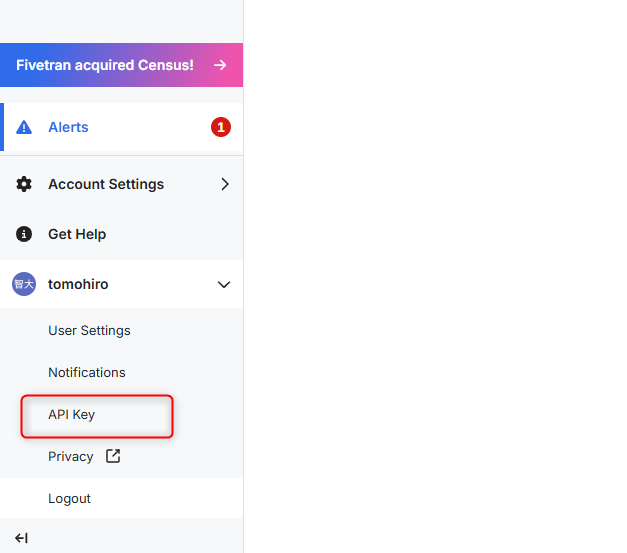Viewport: 627px width, 553px height.
Task: Open the Get Help section
Action: [77, 234]
